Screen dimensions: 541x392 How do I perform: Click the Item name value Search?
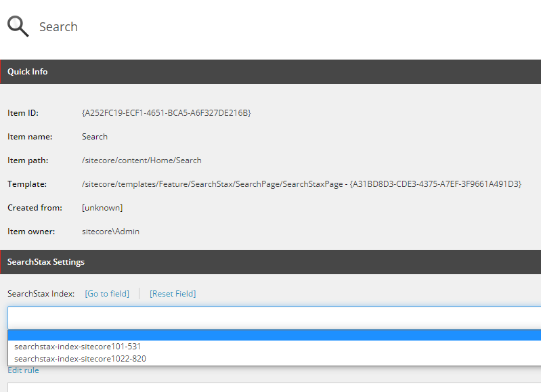(x=95, y=137)
